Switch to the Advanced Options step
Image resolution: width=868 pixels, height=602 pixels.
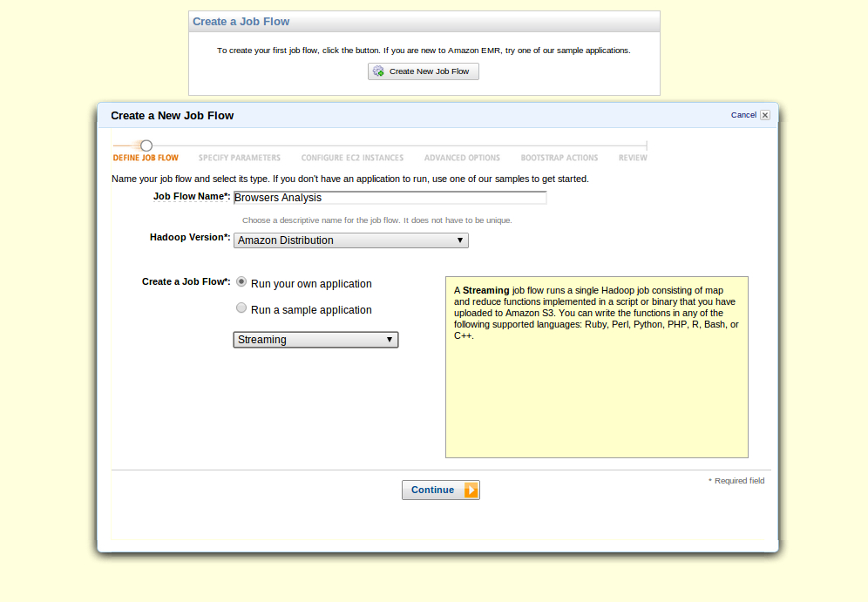(x=462, y=158)
